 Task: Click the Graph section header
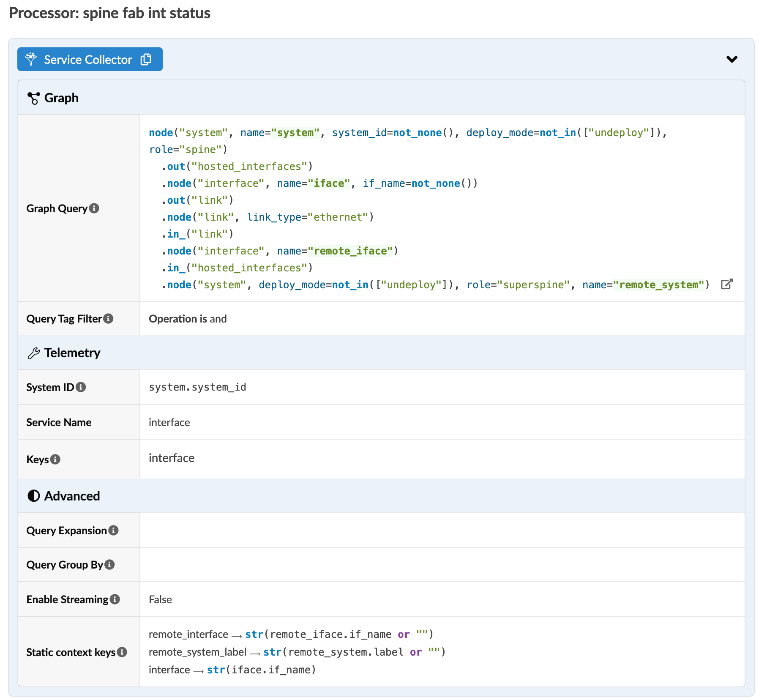click(x=61, y=98)
